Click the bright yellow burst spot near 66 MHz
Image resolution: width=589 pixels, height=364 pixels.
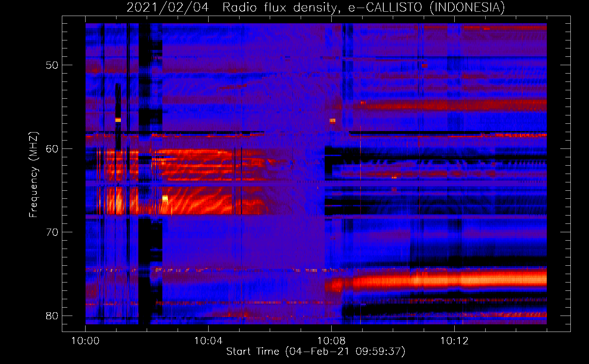(x=165, y=198)
